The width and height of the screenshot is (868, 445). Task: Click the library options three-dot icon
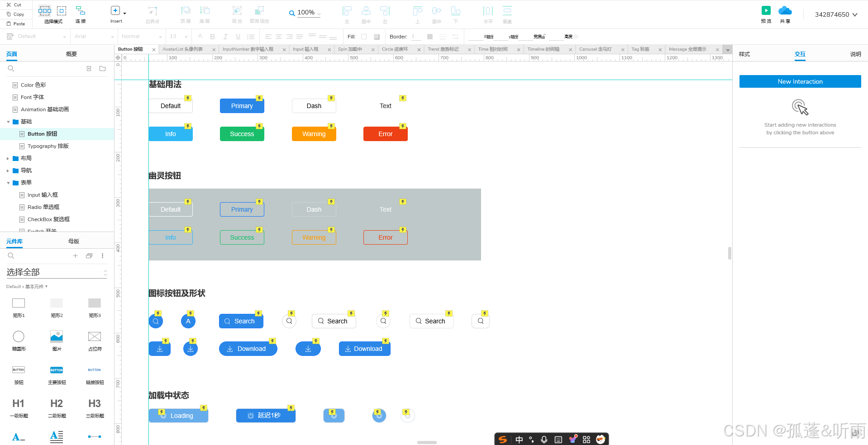tap(103, 256)
